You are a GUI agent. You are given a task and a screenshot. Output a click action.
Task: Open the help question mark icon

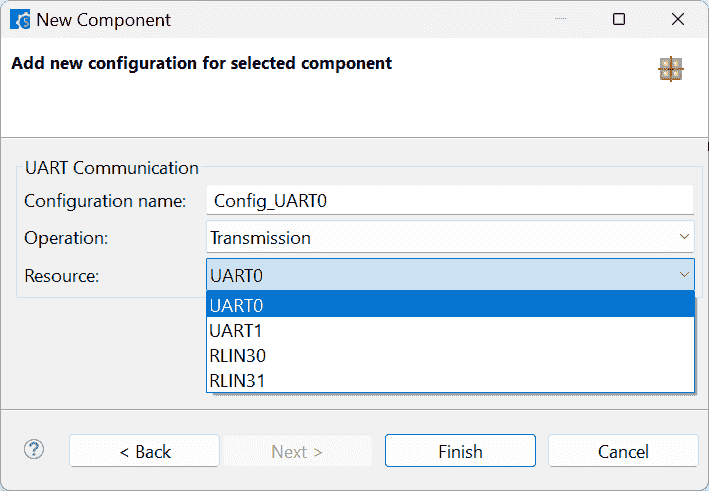click(x=34, y=450)
